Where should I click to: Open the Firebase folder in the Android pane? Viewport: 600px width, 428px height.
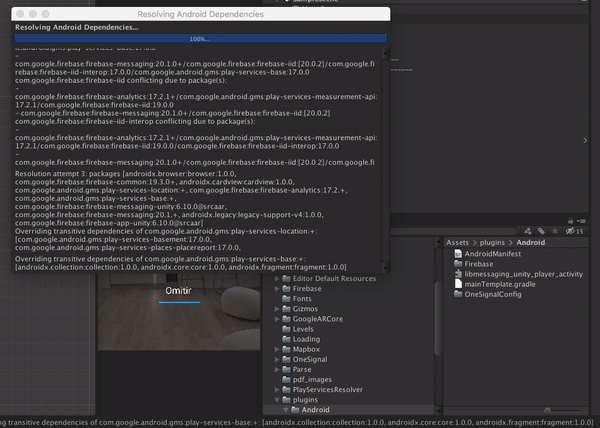[473, 264]
